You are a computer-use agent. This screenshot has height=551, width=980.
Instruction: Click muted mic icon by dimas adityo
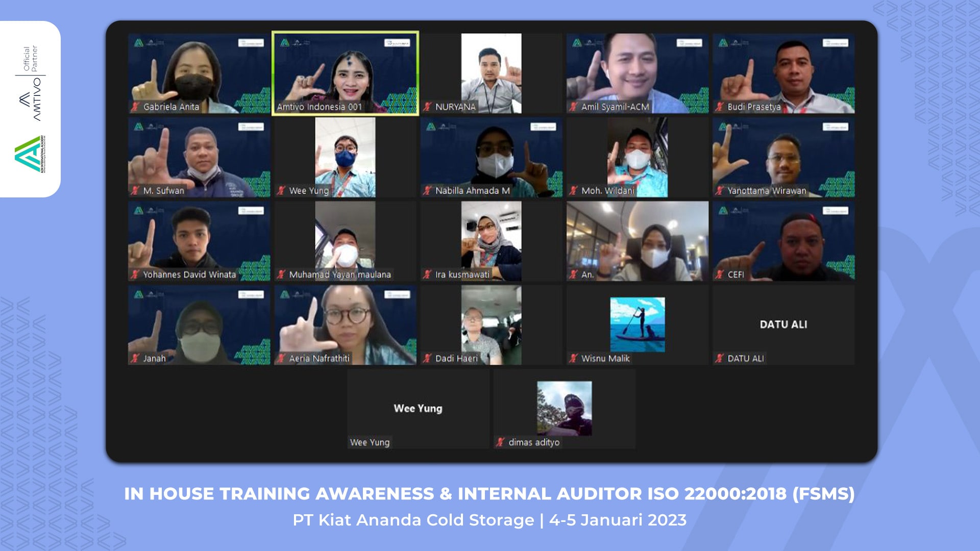500,442
